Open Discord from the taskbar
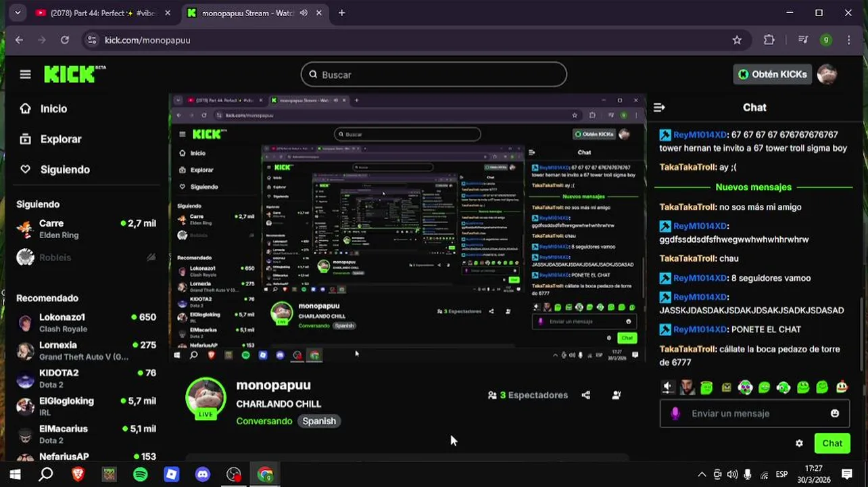868x487 pixels. [203, 475]
